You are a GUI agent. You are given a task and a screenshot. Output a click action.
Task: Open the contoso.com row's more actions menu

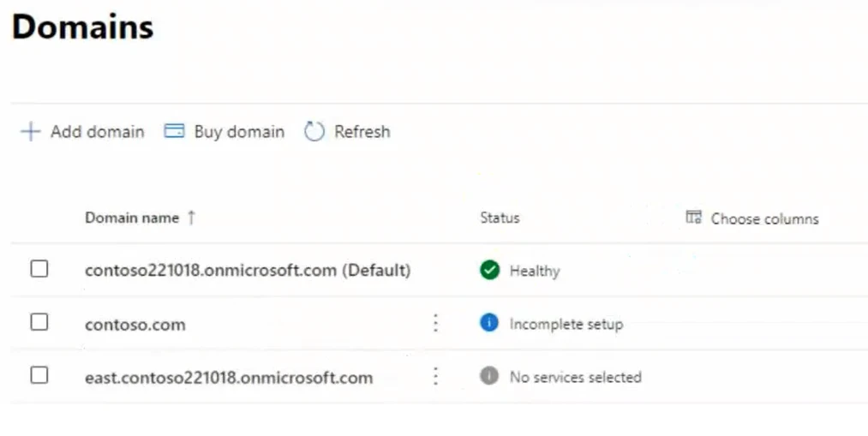435,323
